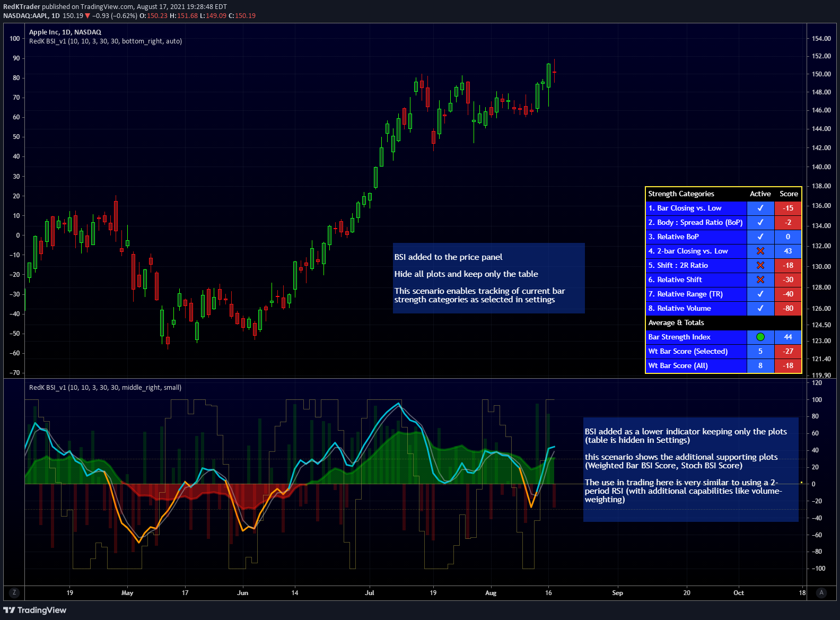The height and width of the screenshot is (620, 840).
Task: Open RedKTrader author name link
Action: 22,7
